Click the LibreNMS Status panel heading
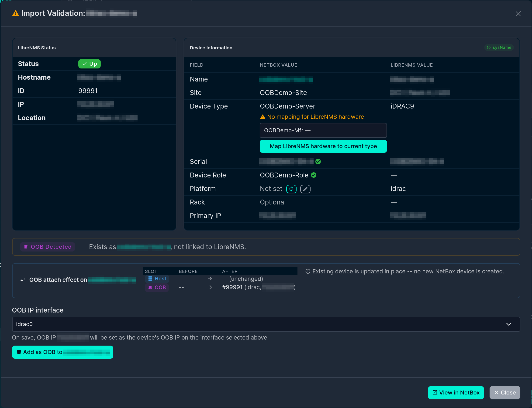Viewport: 532px width, 408px height. point(37,48)
